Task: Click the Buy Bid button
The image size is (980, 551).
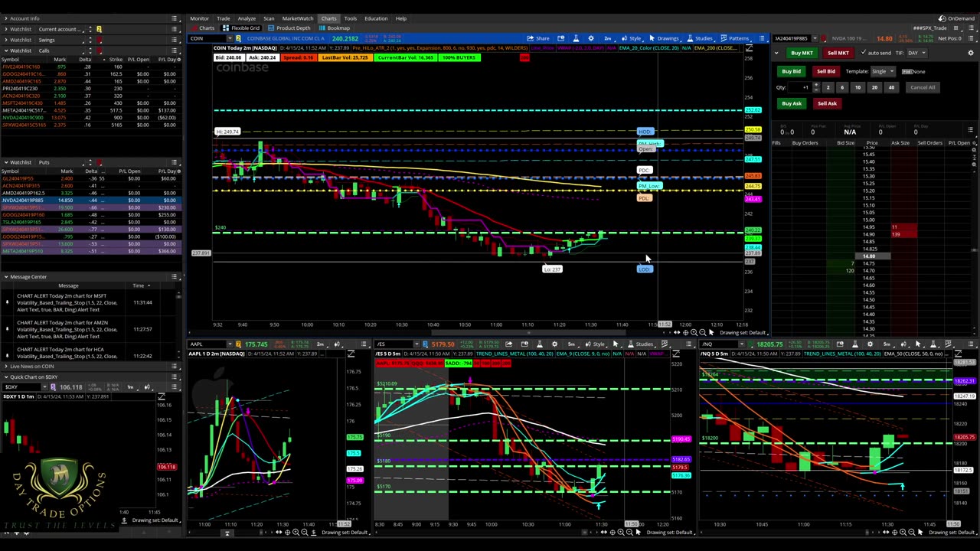Action: (x=791, y=71)
